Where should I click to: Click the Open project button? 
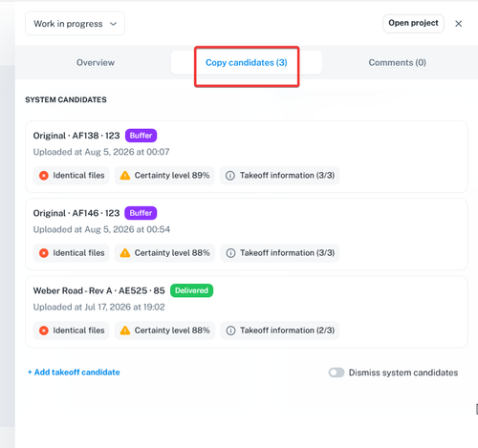click(413, 23)
